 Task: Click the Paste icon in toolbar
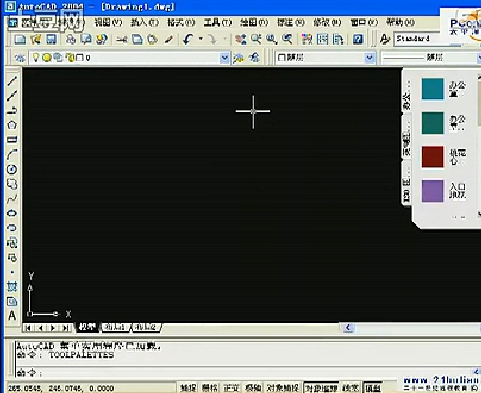tap(152, 39)
